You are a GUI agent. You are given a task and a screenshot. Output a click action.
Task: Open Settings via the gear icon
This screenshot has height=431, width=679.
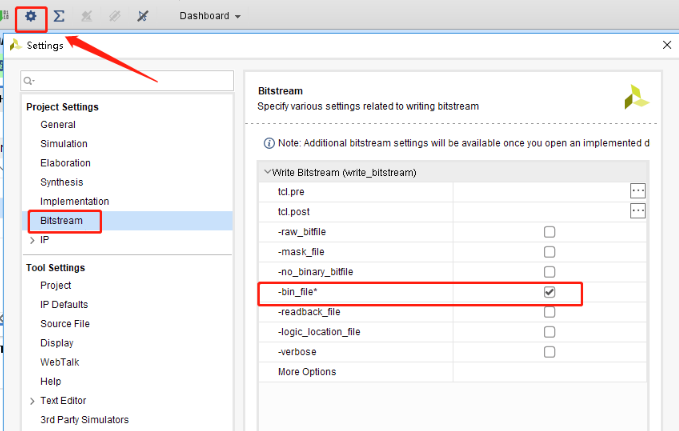(x=31, y=16)
